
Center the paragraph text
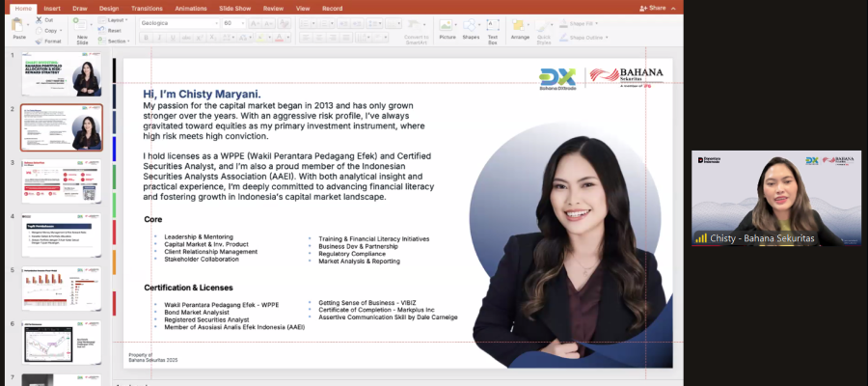319,38
